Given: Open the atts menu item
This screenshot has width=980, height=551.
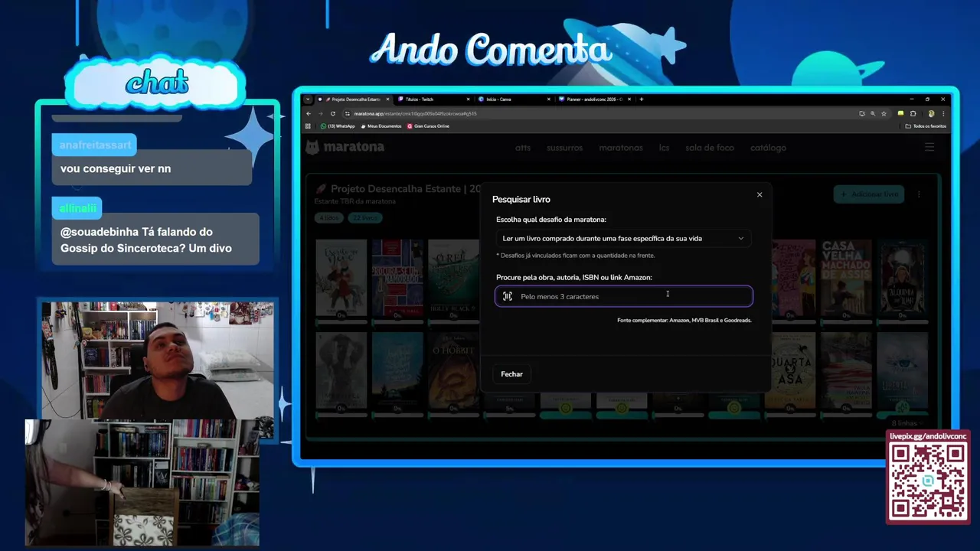Looking at the screenshot, I should click(523, 148).
